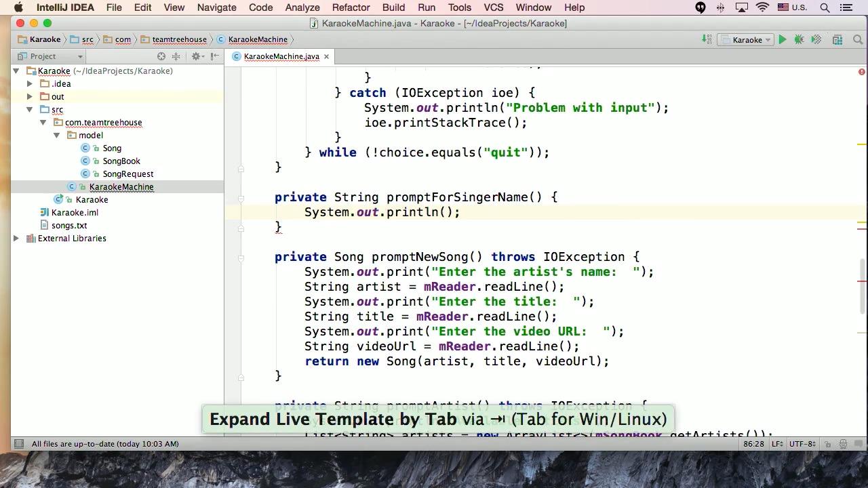The height and width of the screenshot is (488, 868).
Task: Click the Karaoke breadcrumb
Action: click(x=39, y=39)
